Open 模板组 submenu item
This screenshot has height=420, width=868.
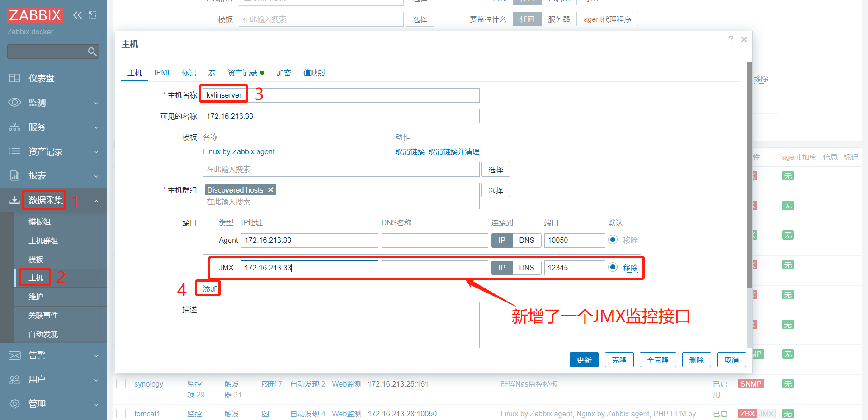(61, 222)
